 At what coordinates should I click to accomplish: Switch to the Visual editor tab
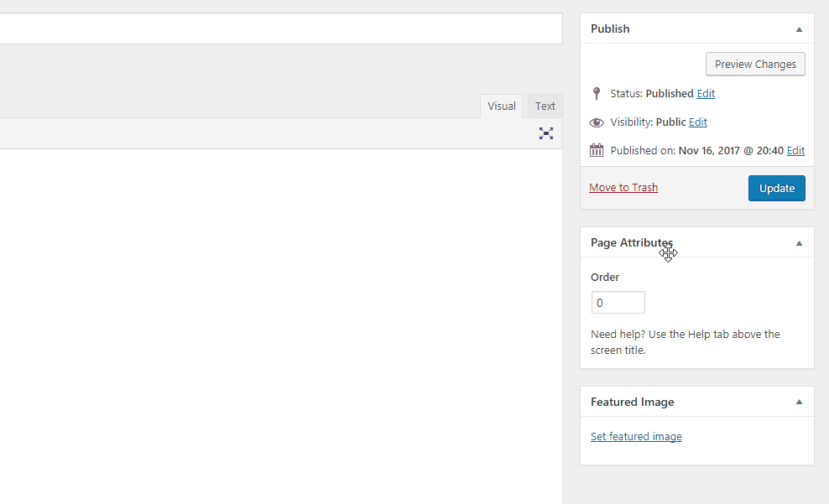[x=502, y=107]
